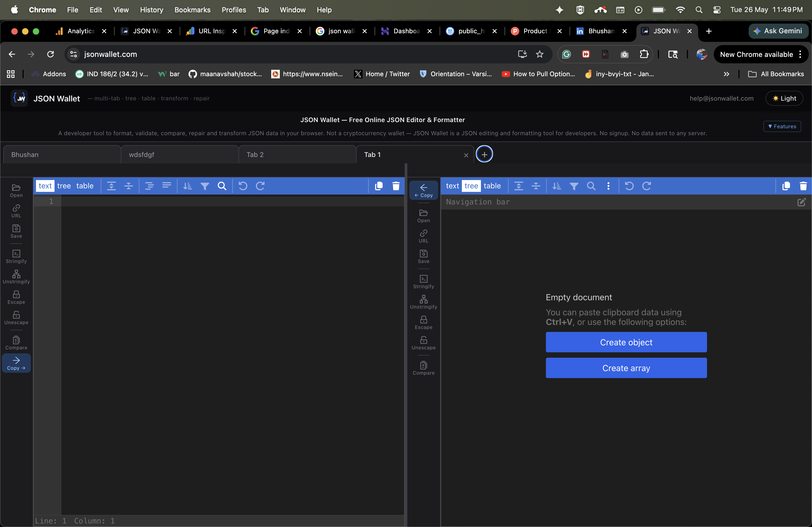Click Compare in middle sidebar
812x527 pixels.
point(423,368)
